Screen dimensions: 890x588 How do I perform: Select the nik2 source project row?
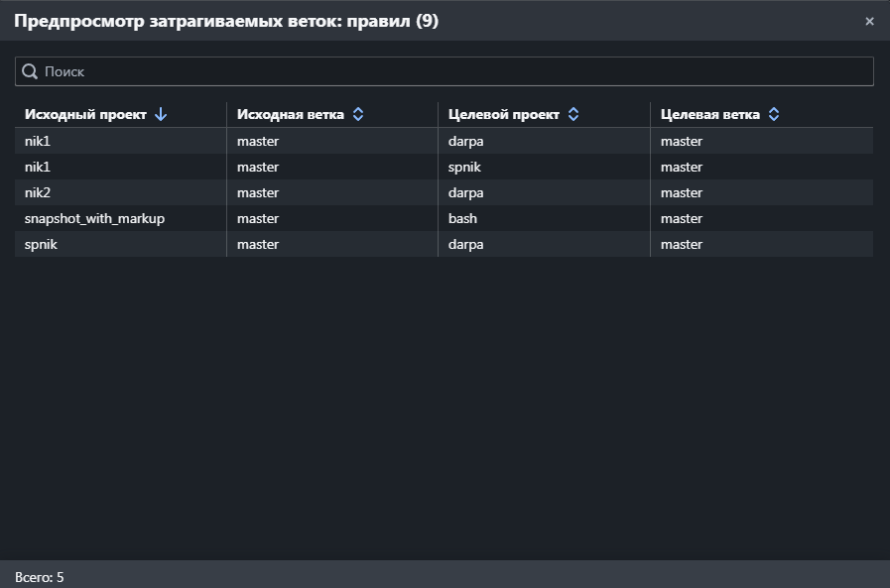[x=444, y=192]
